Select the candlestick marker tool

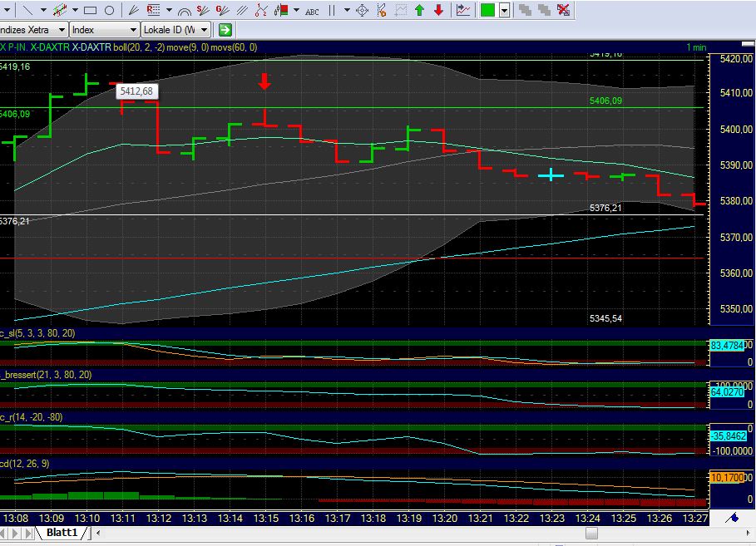click(281, 10)
